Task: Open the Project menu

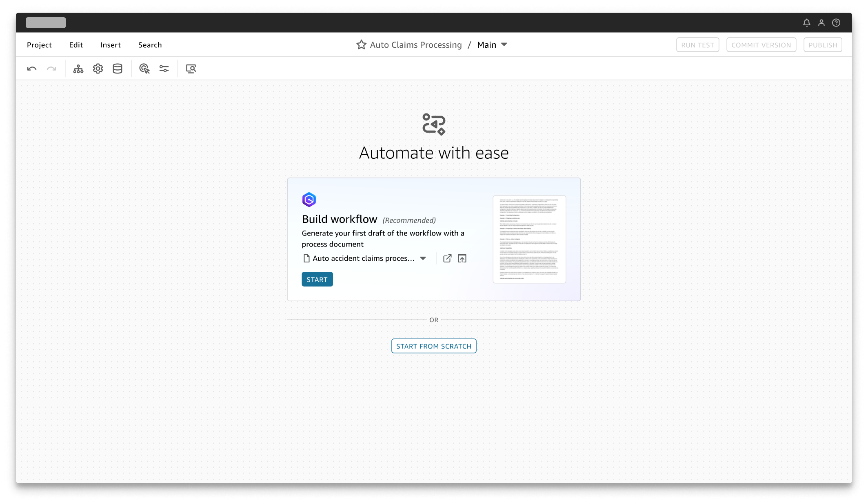Action: [39, 45]
